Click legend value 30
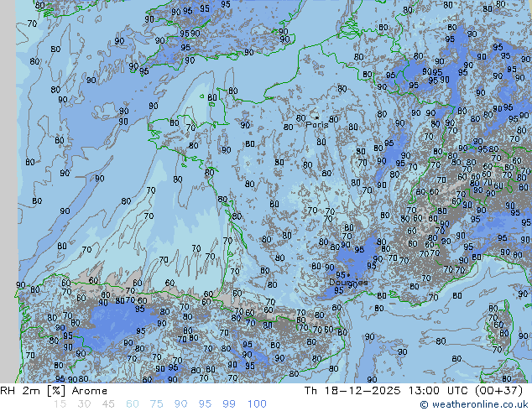532x411 pixels. (x=84, y=404)
